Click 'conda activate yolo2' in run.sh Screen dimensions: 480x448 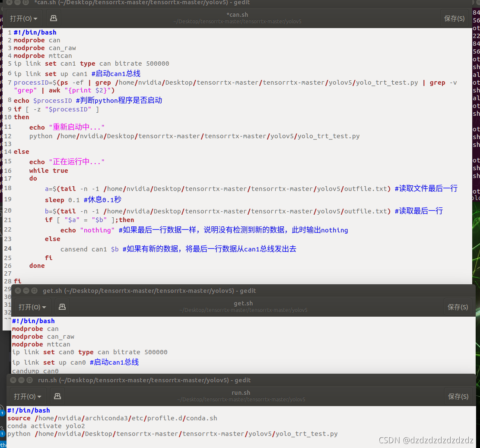click(x=46, y=426)
